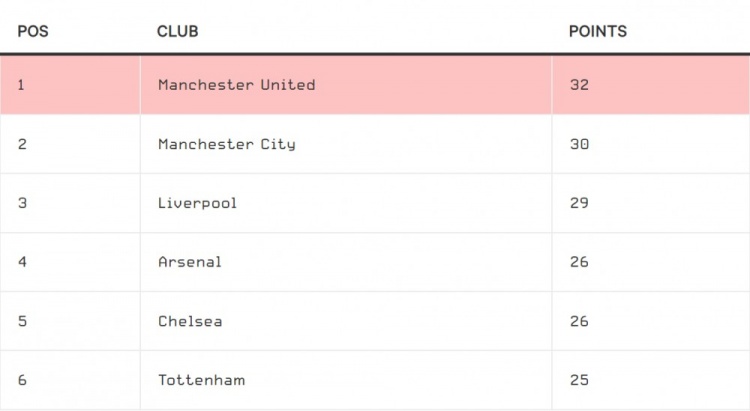This screenshot has width=750, height=411.
Task: Click Manchester United's 32 points cell
Action: [651, 85]
